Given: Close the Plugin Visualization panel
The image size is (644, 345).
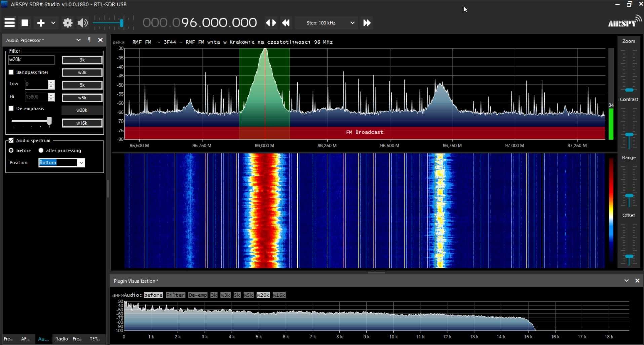Looking at the screenshot, I should click(x=637, y=281).
